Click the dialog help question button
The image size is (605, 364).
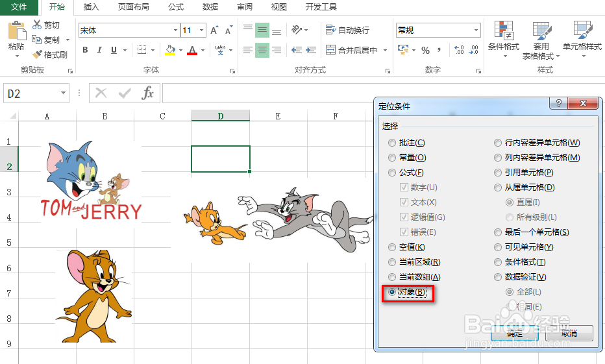pyautogui.click(x=558, y=103)
